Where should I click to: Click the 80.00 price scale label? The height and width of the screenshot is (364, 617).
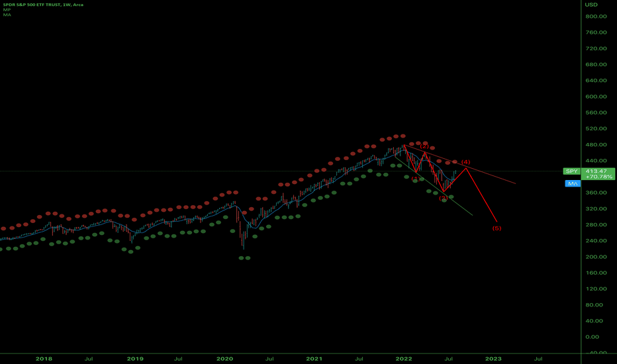click(x=594, y=305)
